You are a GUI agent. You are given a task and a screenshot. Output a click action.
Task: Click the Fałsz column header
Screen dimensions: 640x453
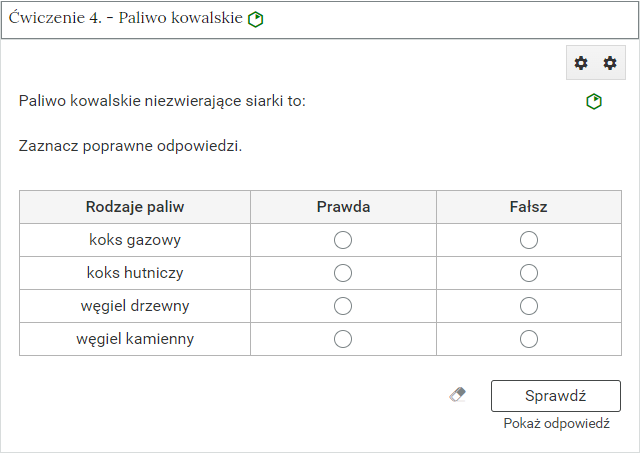pos(528,207)
